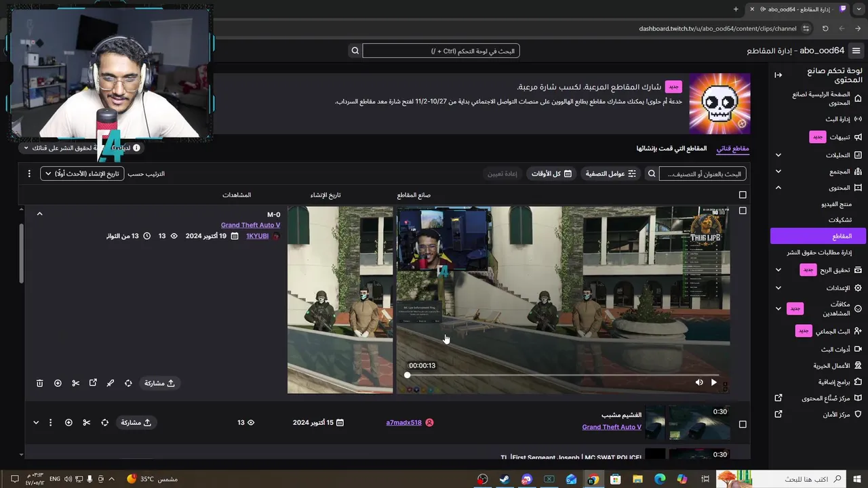
Task: Expand Settings (الإعدادات) sidebar section
Action: [778, 288]
